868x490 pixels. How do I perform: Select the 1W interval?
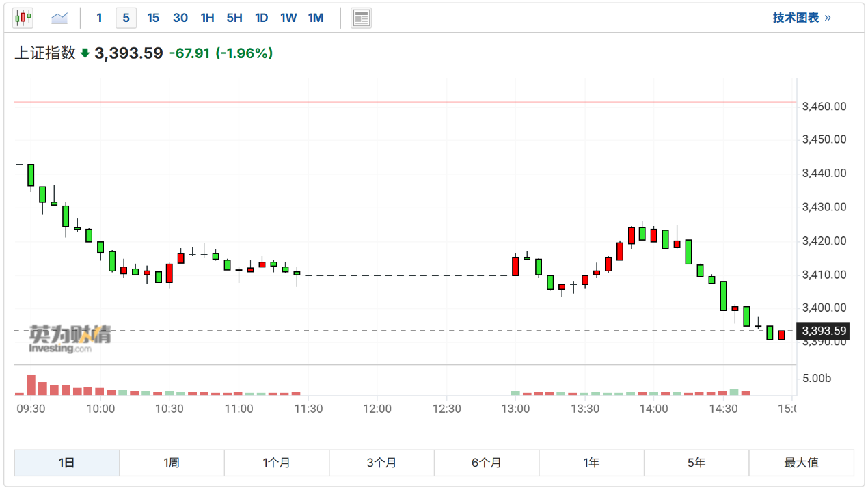click(288, 18)
